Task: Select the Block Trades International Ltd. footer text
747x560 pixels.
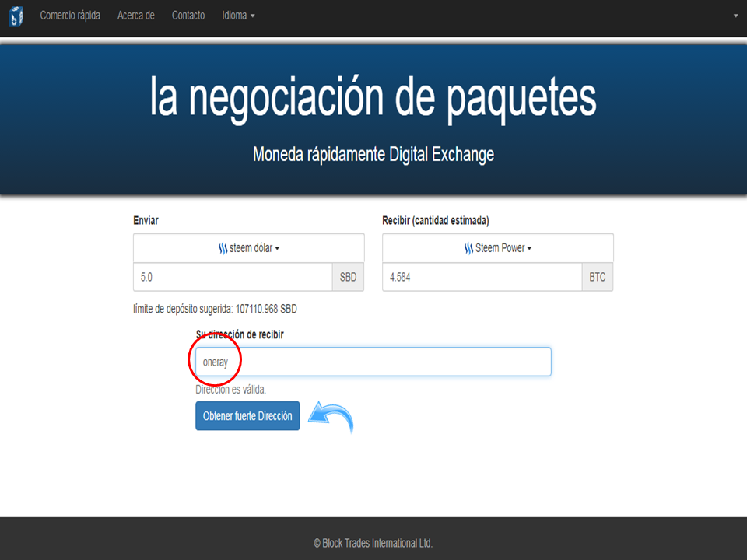Action: click(x=373, y=543)
